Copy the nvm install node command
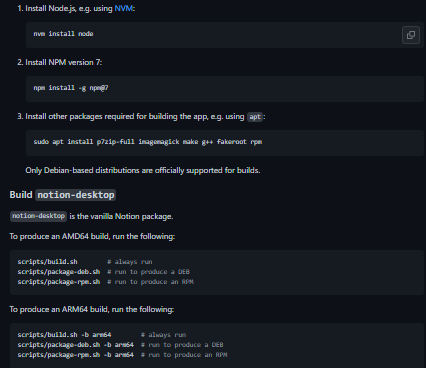The image size is (426, 368). 411,35
